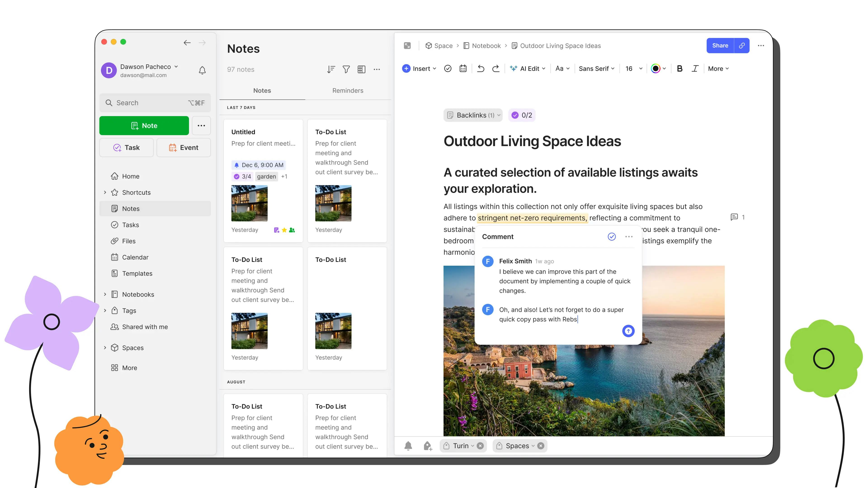Open notes list more options ellipsis
The image size is (868, 488).
377,69
